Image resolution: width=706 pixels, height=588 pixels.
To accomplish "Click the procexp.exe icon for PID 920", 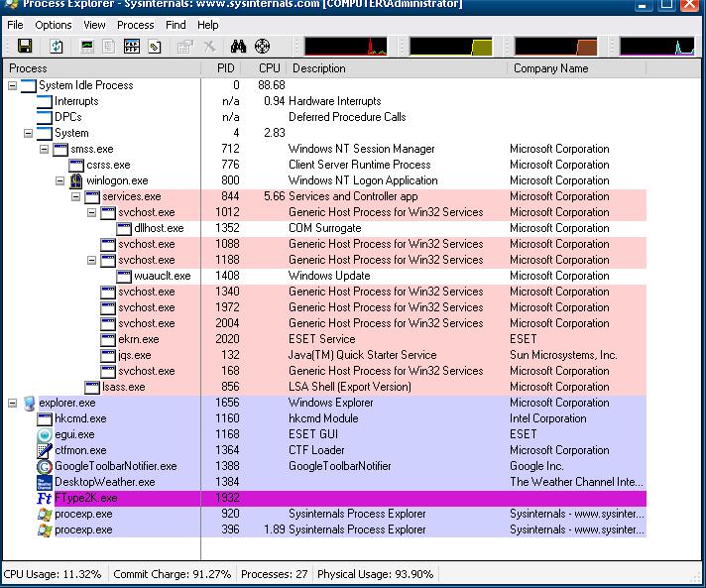I will tap(44, 515).
